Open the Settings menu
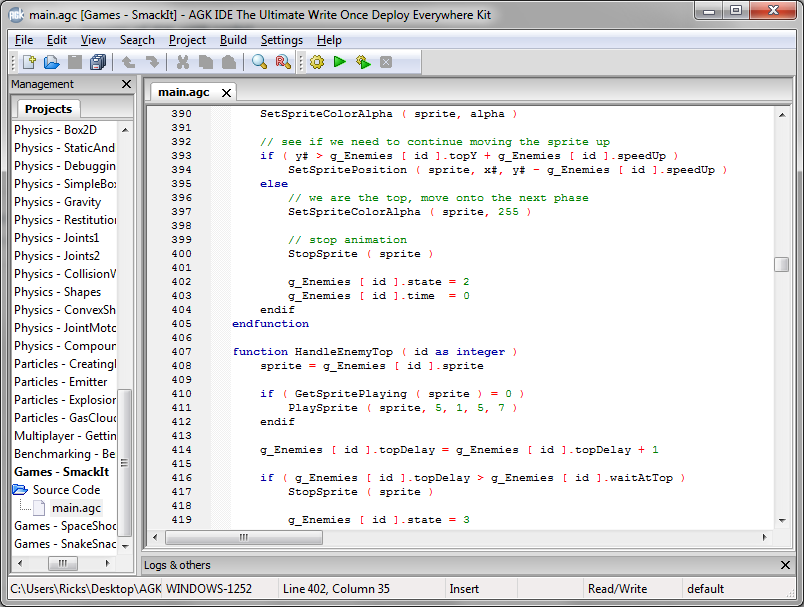Screen dimensions: 804x607 (282, 40)
